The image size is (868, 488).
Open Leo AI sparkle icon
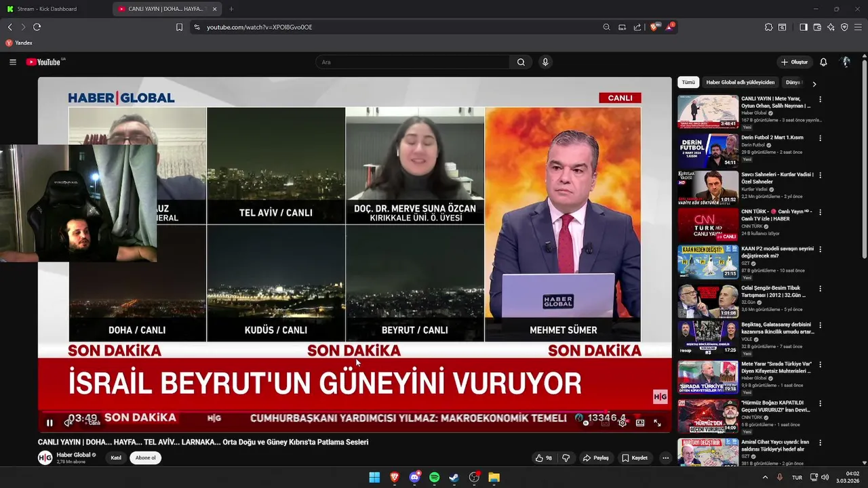pos(831,27)
